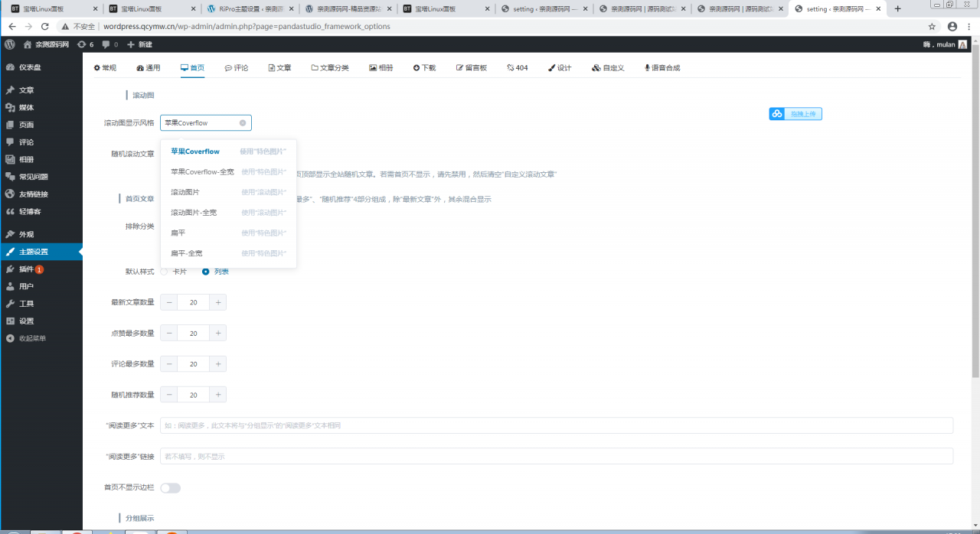Image resolution: width=980 pixels, height=534 pixels.
Task: Open the mulan user account menu
Action: coord(945,44)
